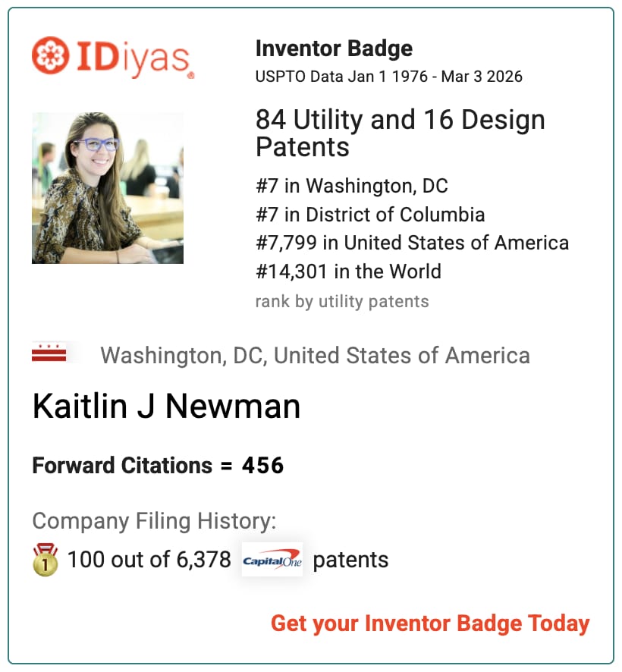Click the 84 Utility and 16 Design Patents text
Viewport: 622px width, 672px height.
(400, 133)
